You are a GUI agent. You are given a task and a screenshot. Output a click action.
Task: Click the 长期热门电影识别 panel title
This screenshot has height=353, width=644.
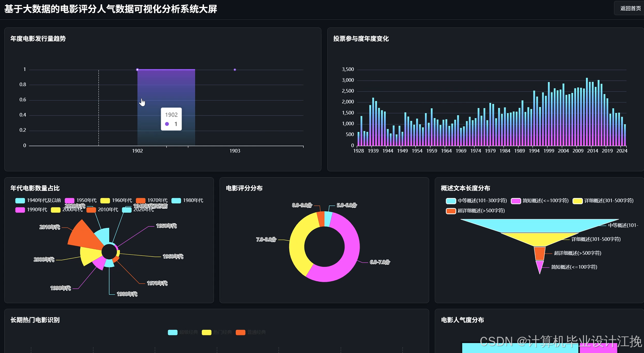coord(35,320)
